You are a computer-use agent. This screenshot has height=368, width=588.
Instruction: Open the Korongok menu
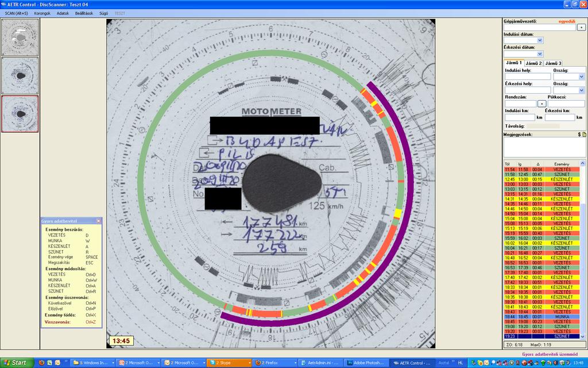42,13
